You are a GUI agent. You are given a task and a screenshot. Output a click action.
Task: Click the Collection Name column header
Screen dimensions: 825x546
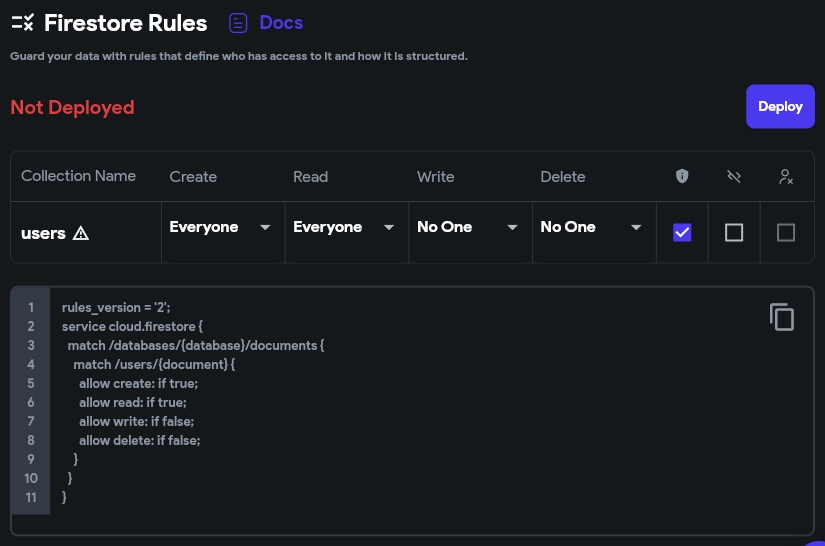(78, 176)
